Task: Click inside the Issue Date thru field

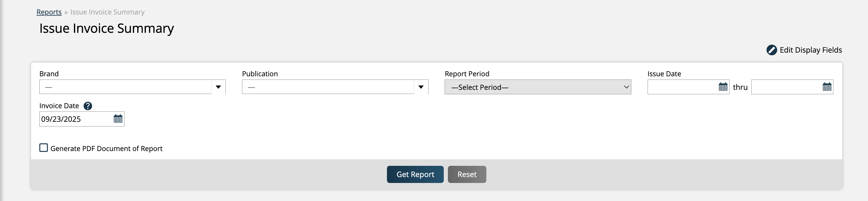Action: 785,87
